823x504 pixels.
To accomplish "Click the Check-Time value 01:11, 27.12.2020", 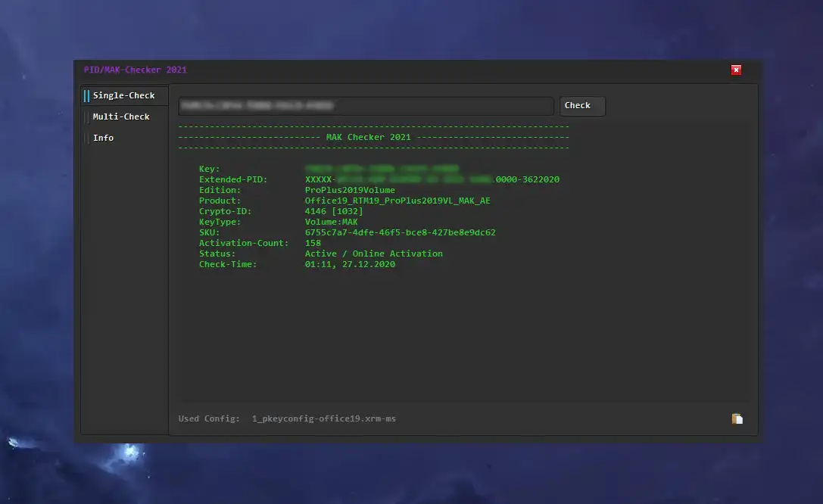I will (350, 264).
